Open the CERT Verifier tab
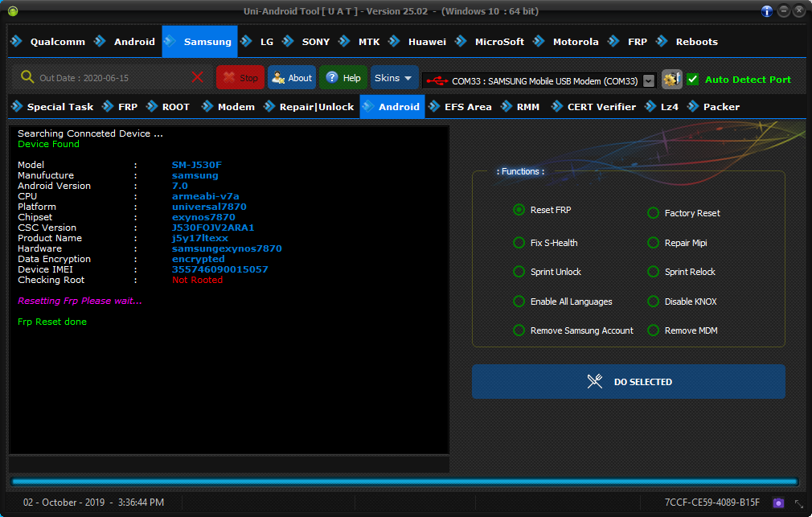This screenshot has height=517, width=812. [x=594, y=107]
